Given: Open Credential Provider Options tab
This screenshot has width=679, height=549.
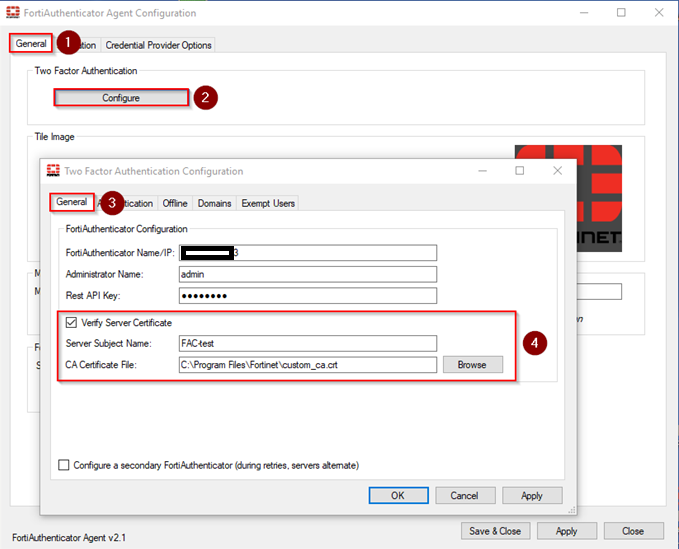Looking at the screenshot, I should point(158,45).
